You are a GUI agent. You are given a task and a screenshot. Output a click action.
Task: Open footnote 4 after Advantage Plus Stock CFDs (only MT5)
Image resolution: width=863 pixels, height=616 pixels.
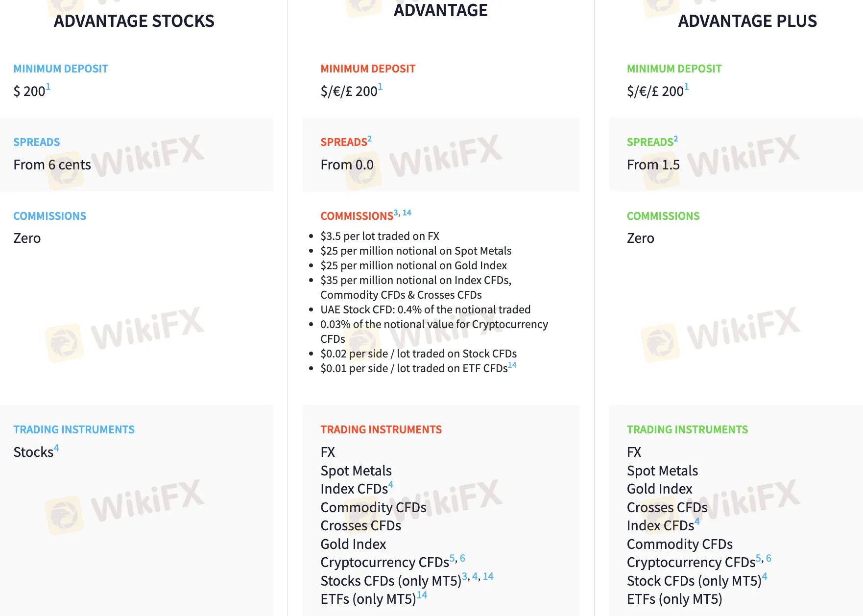click(x=765, y=576)
